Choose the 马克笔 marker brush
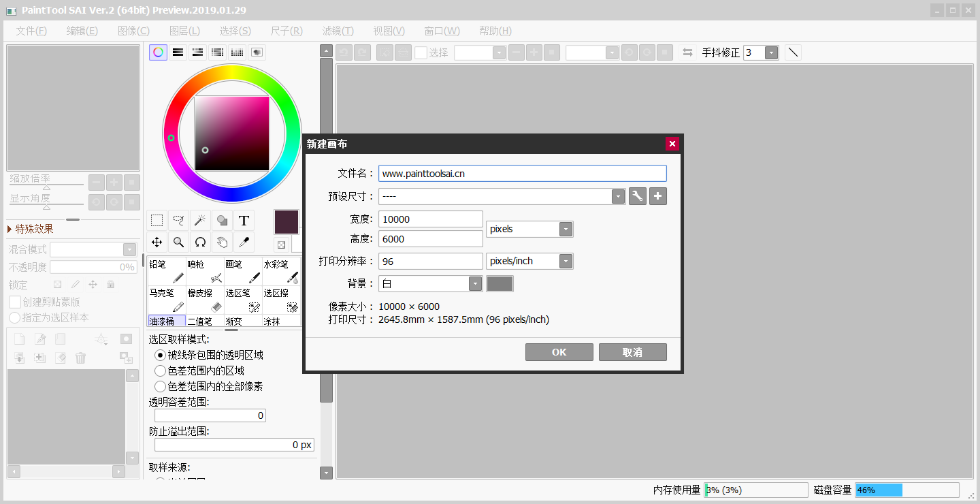This screenshot has height=504, width=980. click(167, 300)
